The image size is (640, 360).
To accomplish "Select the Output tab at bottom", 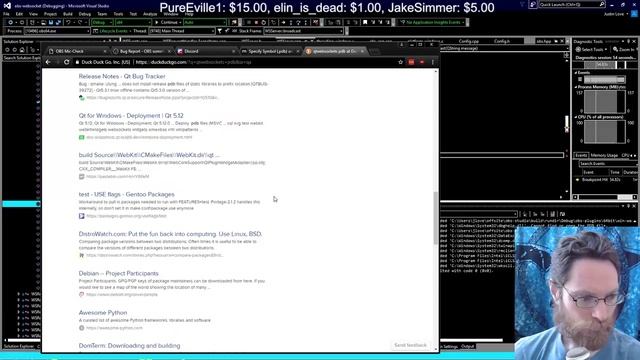I will pyautogui.click(x=468, y=347).
